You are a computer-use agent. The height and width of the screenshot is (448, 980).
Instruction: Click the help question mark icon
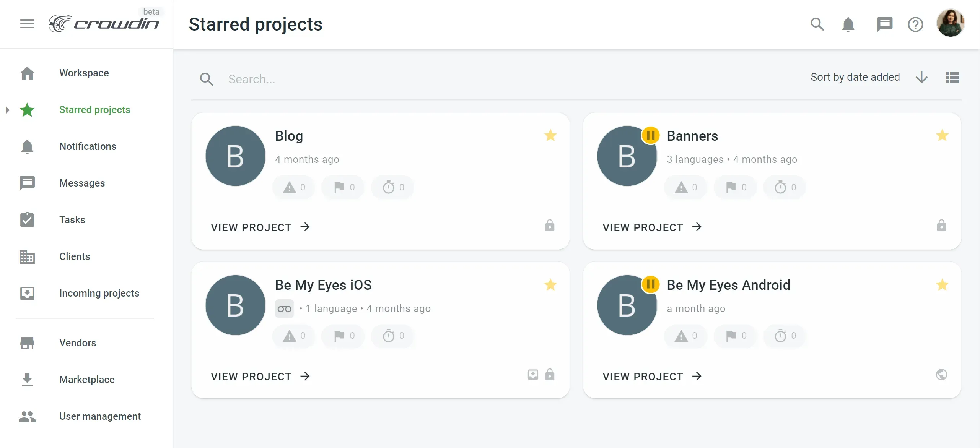click(915, 24)
